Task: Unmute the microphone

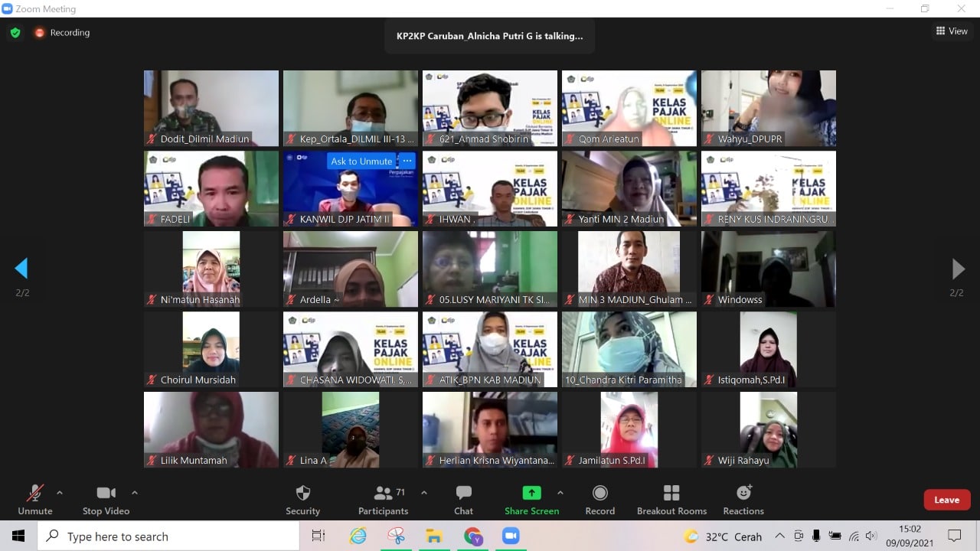Action: pyautogui.click(x=35, y=500)
